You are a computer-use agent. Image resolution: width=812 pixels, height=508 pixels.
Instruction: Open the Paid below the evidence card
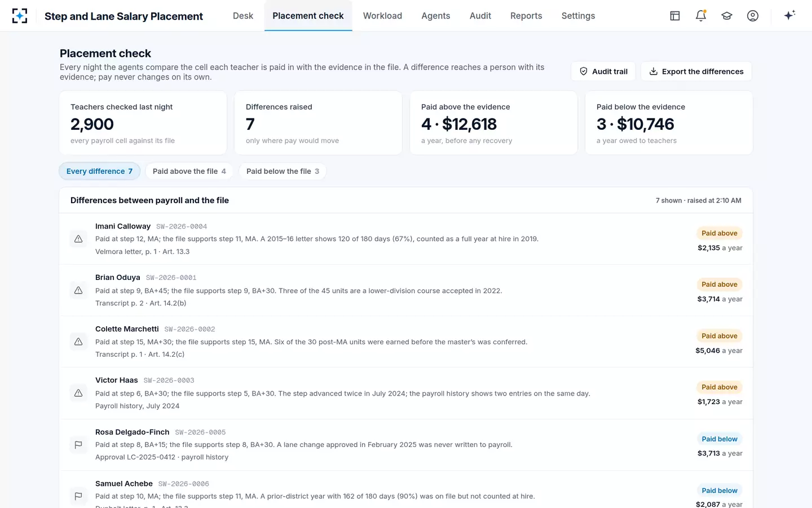tap(669, 122)
